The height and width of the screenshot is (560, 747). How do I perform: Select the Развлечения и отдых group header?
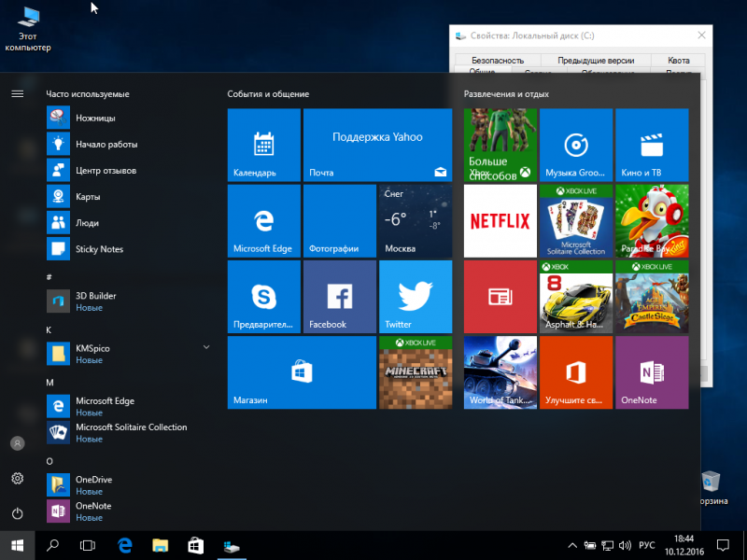click(x=506, y=94)
